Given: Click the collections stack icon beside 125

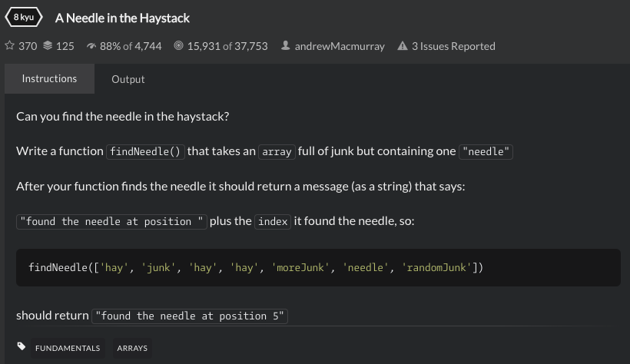Looking at the screenshot, I should coord(48,46).
